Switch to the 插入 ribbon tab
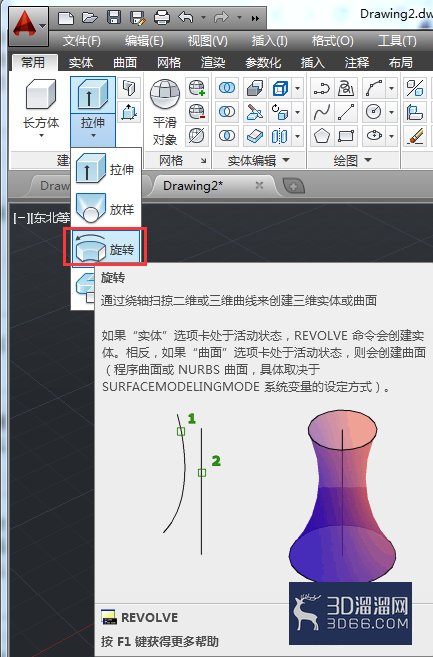433x657 pixels. [x=313, y=63]
